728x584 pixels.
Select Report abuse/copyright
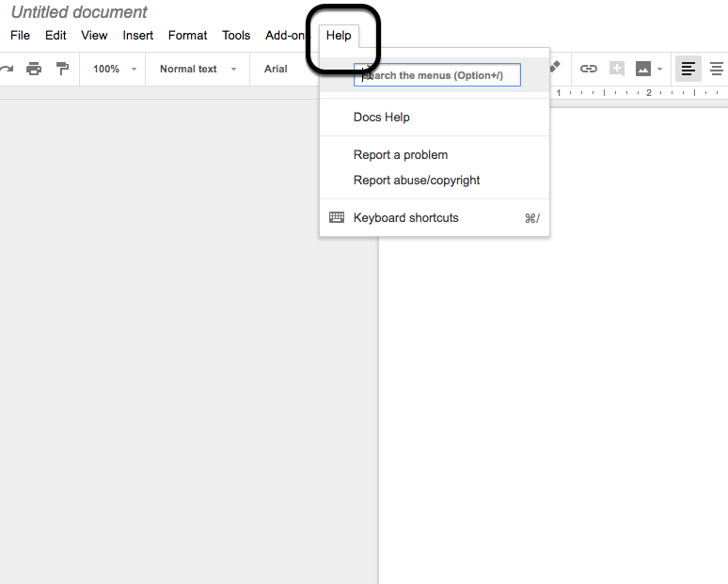(x=417, y=181)
